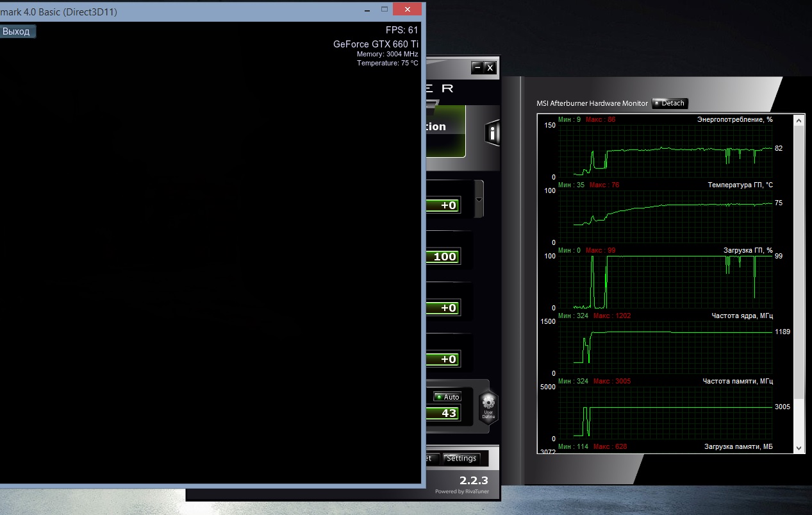Minimize the MSI Afterburner window
Screen dimensions: 812x515
click(476, 67)
